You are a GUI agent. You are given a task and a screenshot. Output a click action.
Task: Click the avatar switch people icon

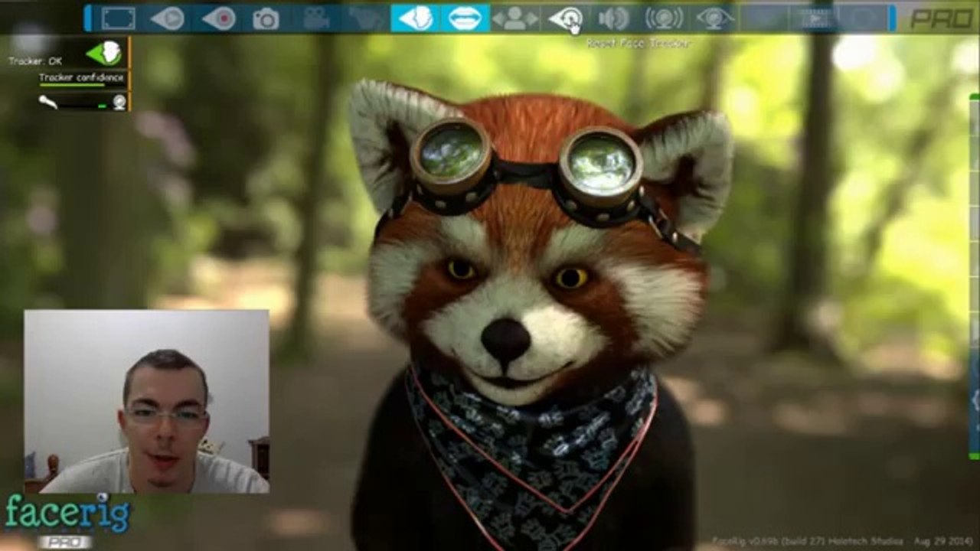[514, 18]
